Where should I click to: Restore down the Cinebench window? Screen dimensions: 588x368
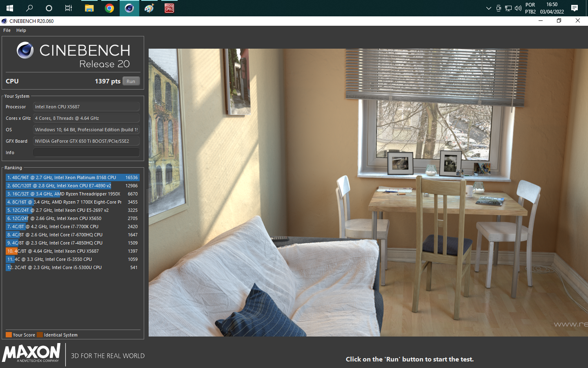(x=559, y=21)
